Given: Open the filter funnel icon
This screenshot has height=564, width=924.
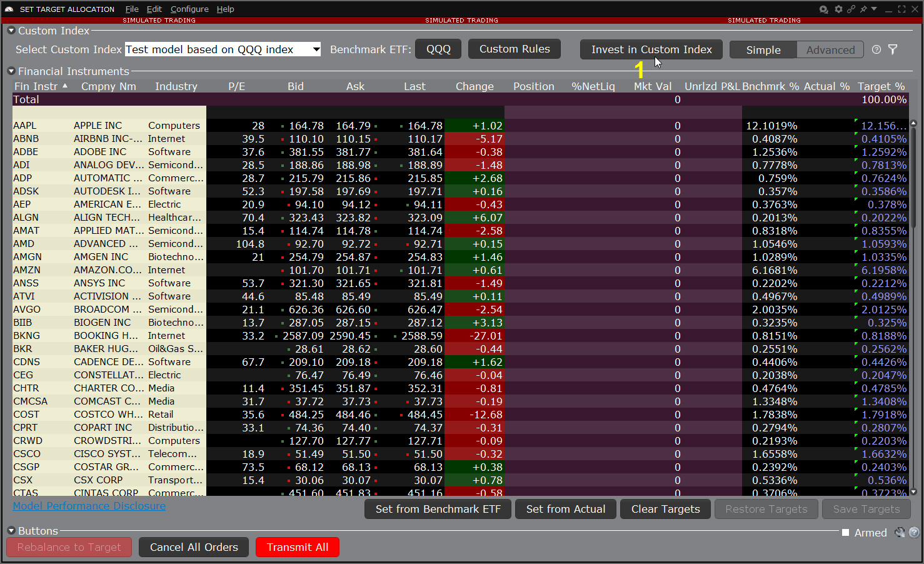Looking at the screenshot, I should tap(893, 49).
